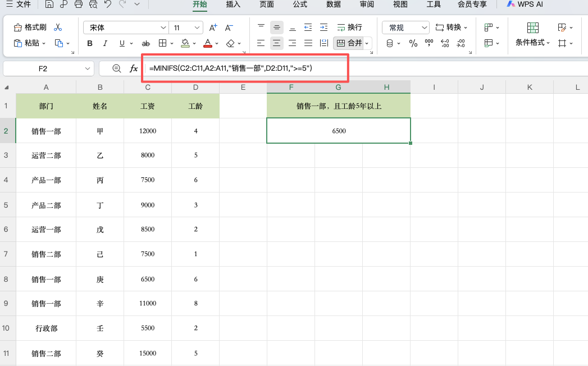Open the font size 11 dropdown

pos(197,28)
